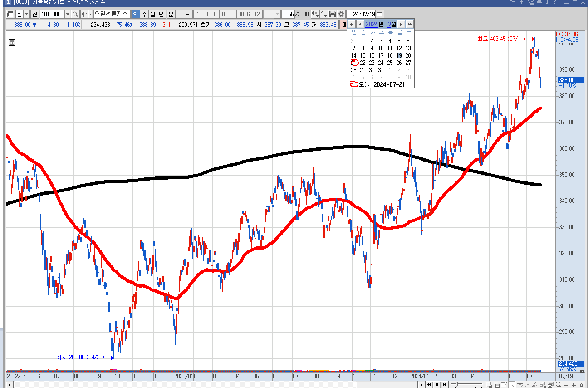Switch chart to minute (분) period

click(171, 14)
